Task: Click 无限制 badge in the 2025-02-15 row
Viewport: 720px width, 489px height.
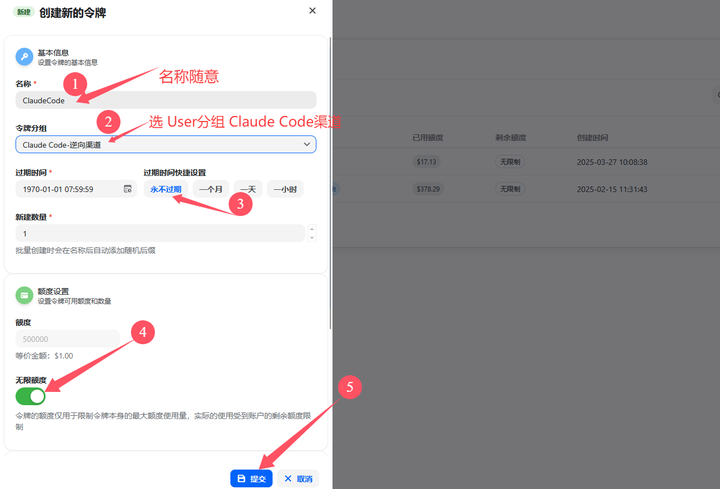Action: [x=510, y=189]
